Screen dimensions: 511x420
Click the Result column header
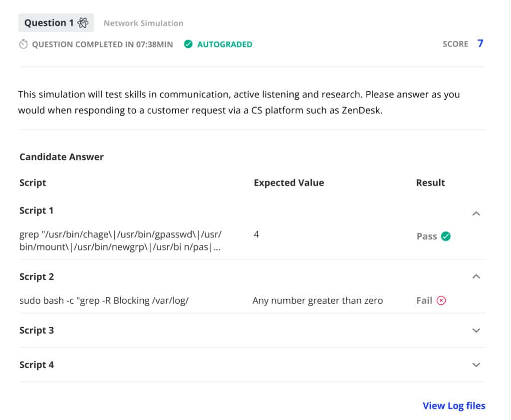(430, 183)
